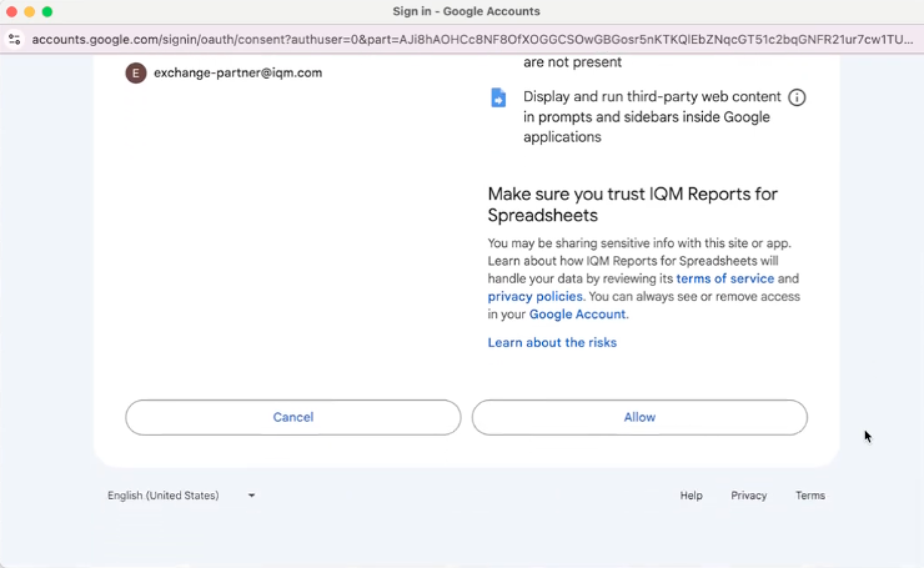Open the privacy policies link
This screenshot has height=568, width=924.
click(x=534, y=296)
